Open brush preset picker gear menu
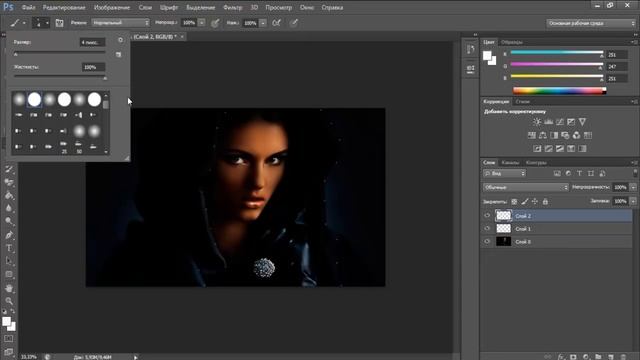640x360 pixels. tap(120, 40)
